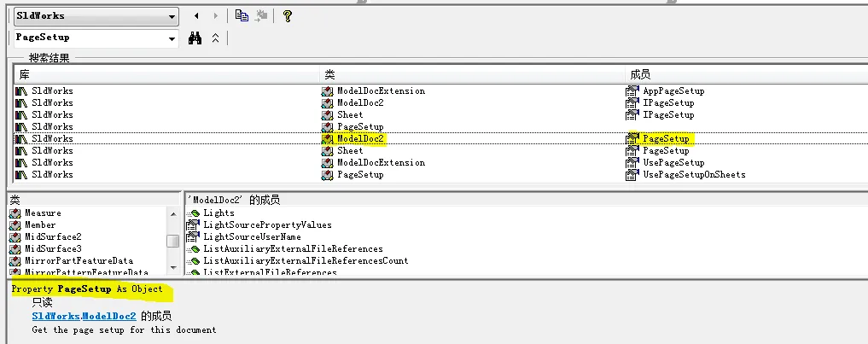868x344 pixels.
Task: Go back with the left arrow button
Action: 196,16
